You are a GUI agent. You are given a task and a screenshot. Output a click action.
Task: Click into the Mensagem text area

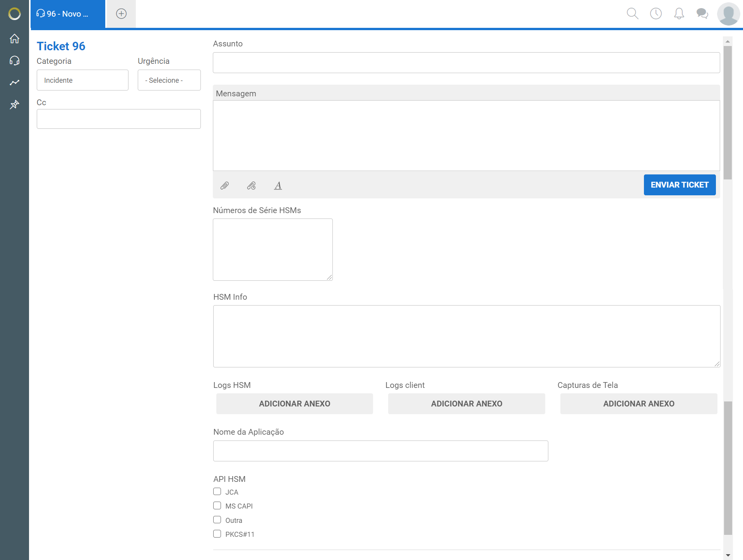(466, 136)
